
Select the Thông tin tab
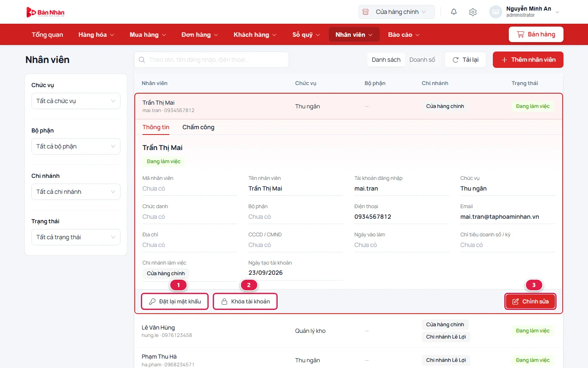[x=156, y=127]
